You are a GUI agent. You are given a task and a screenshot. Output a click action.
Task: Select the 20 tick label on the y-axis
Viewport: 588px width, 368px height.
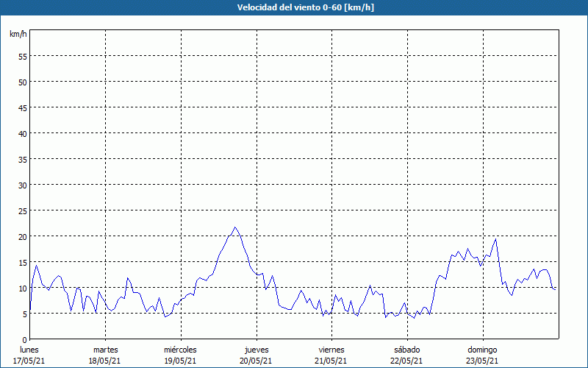[22, 237]
